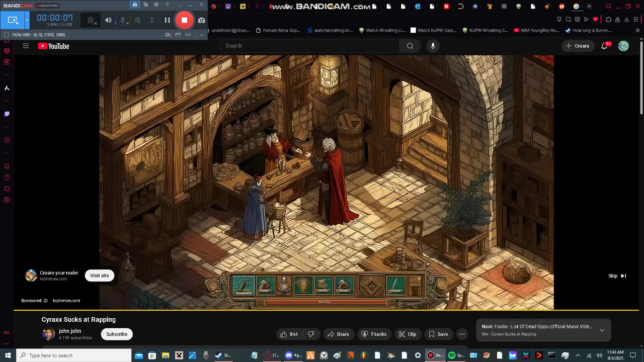
Task: Show more bookmarks with the chevron
Action: pyautogui.click(x=638, y=30)
